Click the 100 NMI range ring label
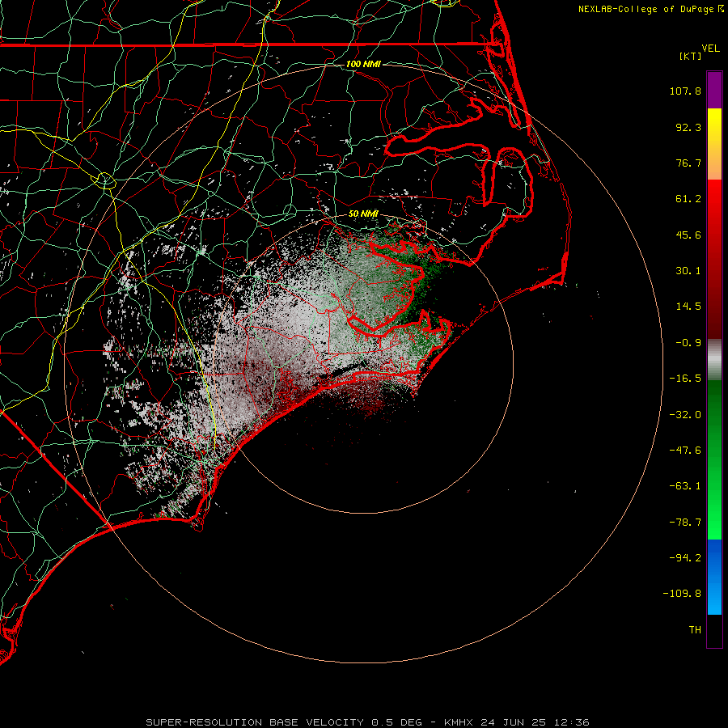Viewport: 728px width, 728px height. tap(363, 64)
